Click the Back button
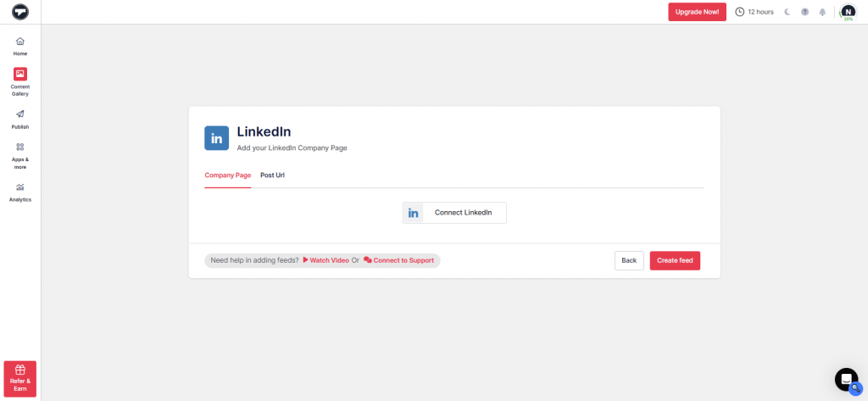 click(x=629, y=260)
